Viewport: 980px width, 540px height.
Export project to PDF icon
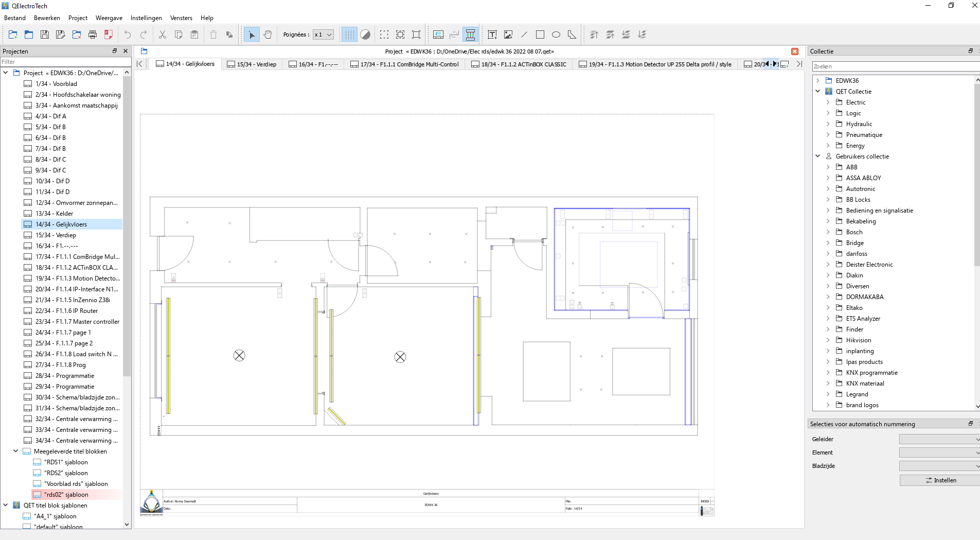tap(109, 34)
